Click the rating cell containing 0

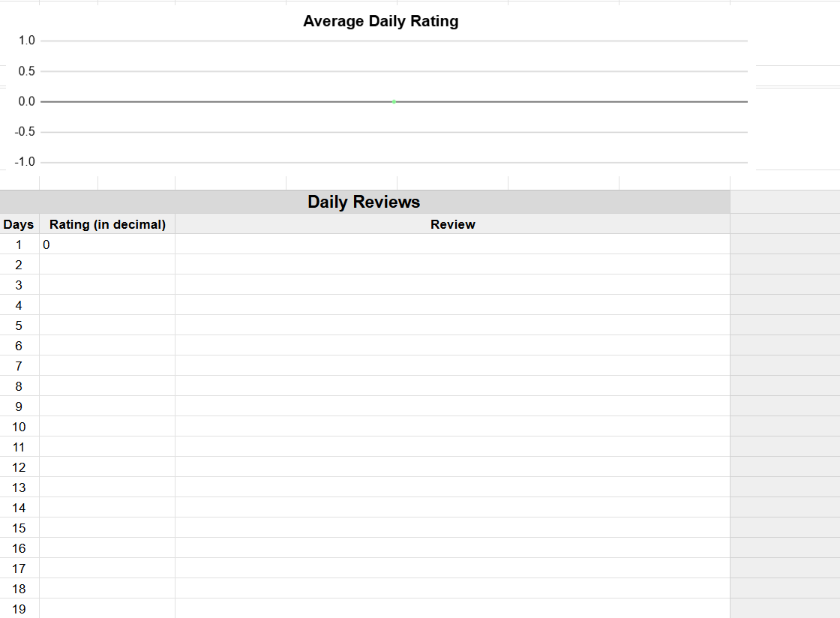click(107, 244)
